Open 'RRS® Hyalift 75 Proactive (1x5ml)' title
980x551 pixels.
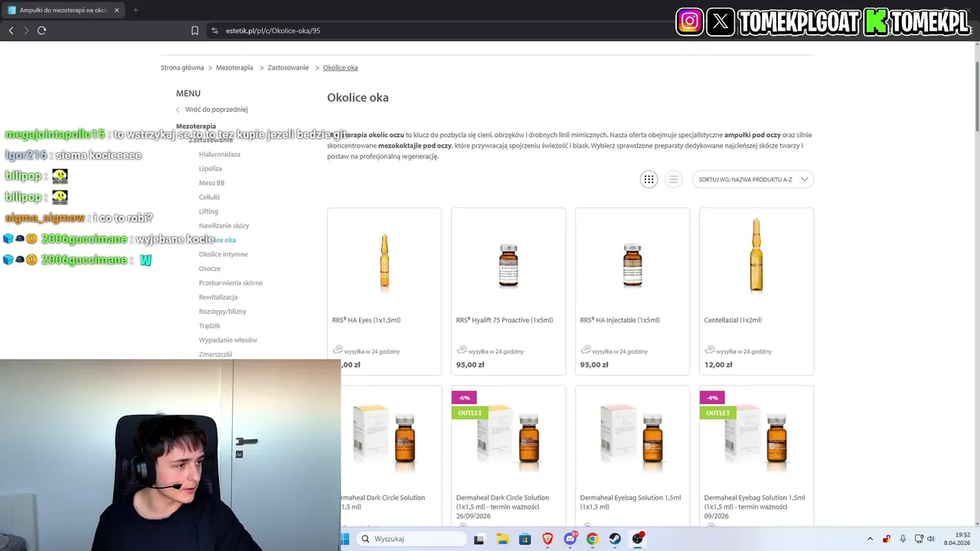coord(505,320)
